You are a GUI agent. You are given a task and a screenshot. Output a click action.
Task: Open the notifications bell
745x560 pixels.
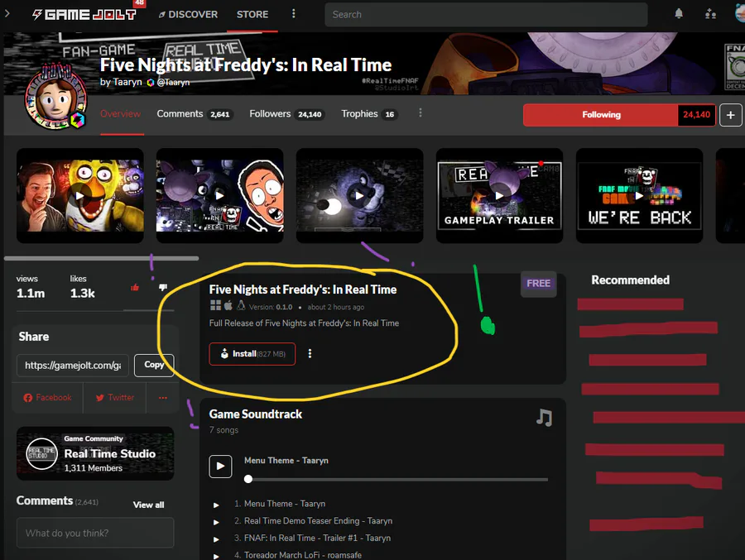coord(679,14)
